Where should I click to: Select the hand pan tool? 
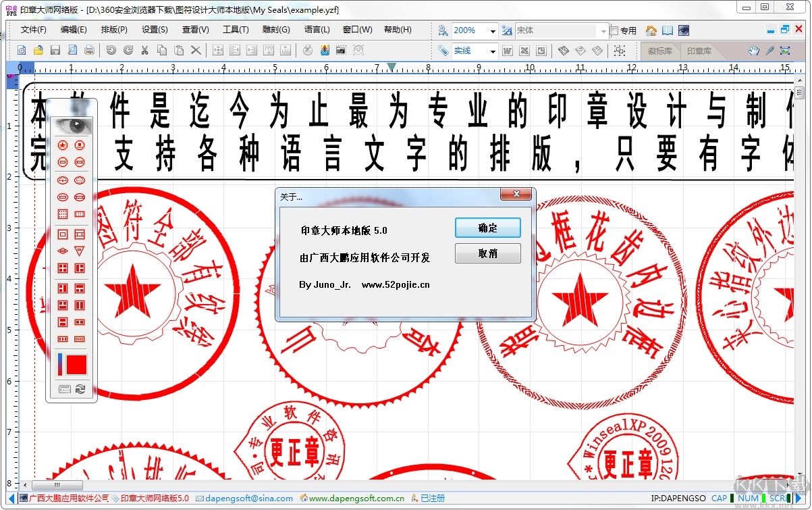(754, 51)
